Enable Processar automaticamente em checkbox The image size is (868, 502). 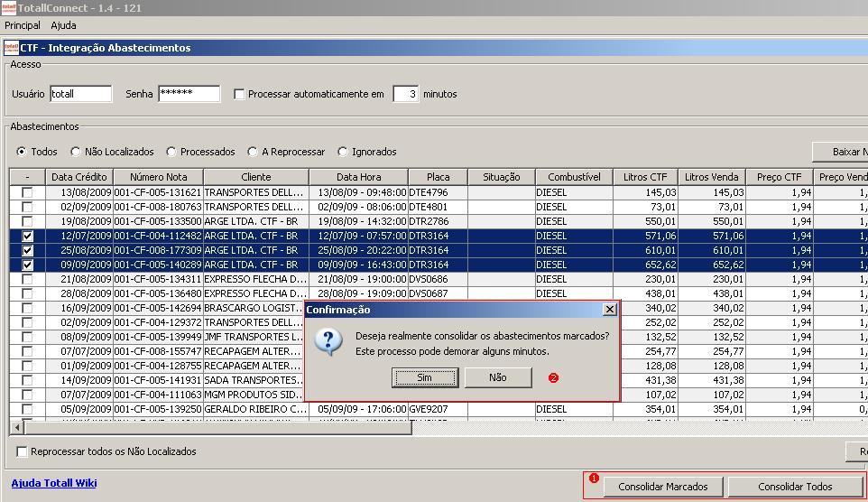click(x=239, y=94)
